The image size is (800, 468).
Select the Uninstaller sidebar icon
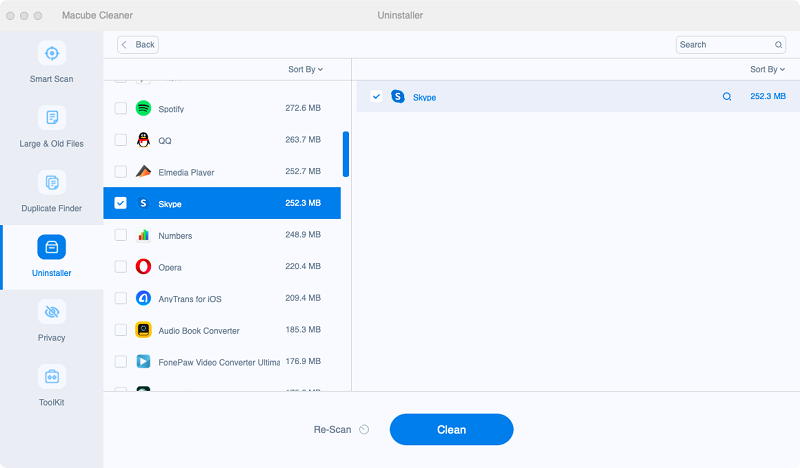point(52,247)
